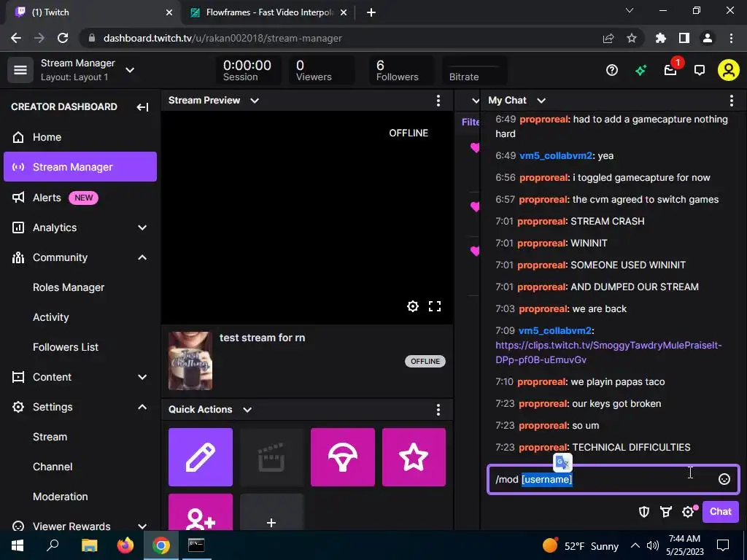The height and width of the screenshot is (560, 747).
Task: Open the whispers chat bubble icon
Action: click(x=700, y=71)
